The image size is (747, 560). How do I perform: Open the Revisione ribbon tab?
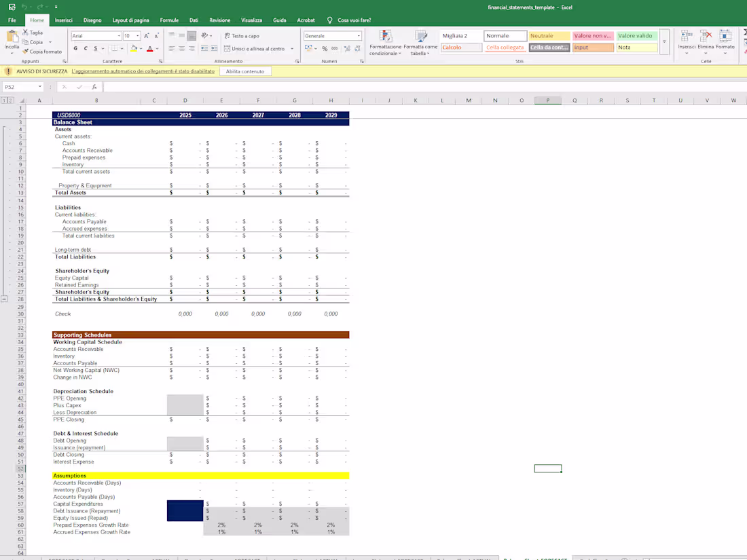(219, 20)
